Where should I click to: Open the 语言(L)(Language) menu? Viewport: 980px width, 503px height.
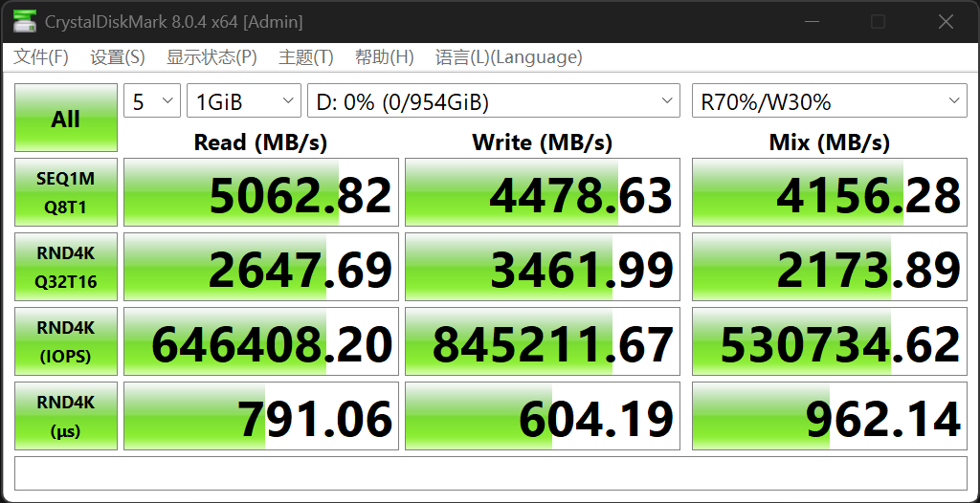(x=509, y=57)
